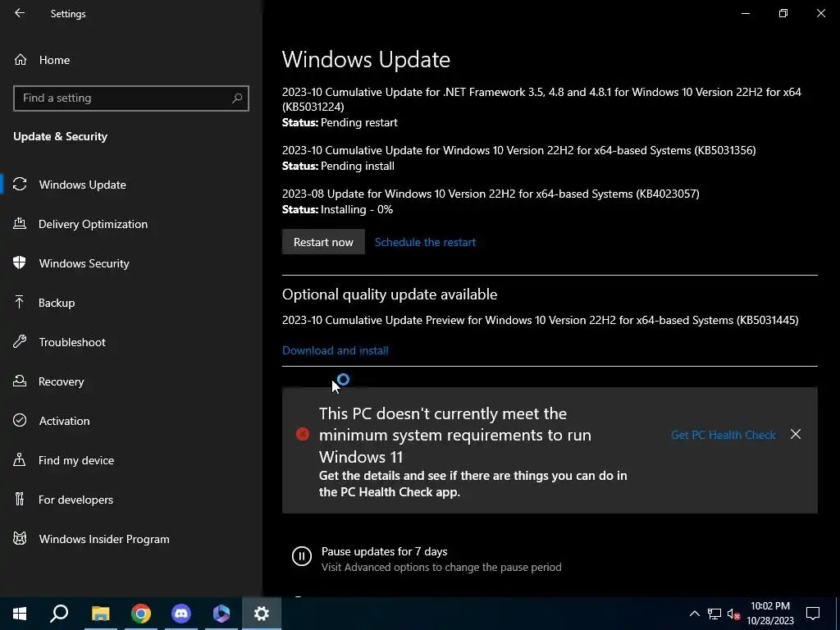This screenshot has height=630, width=840.
Task: Click the Pause updates pause icon
Action: point(302,556)
